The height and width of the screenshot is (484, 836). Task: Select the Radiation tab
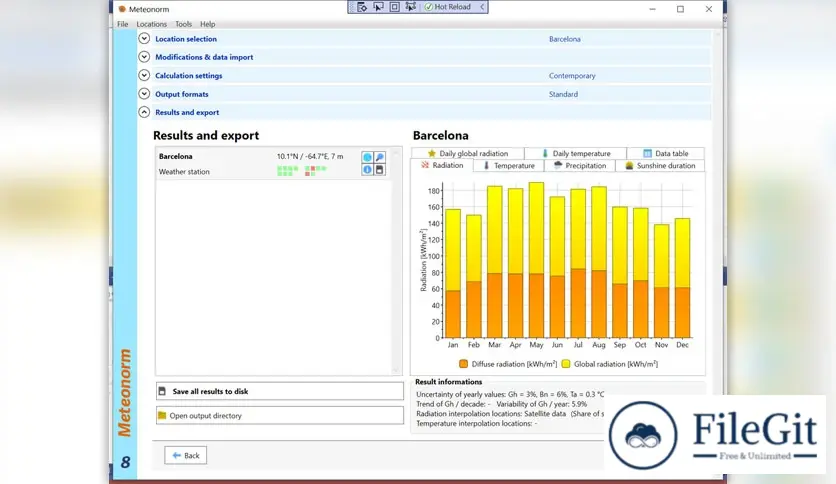click(442, 165)
